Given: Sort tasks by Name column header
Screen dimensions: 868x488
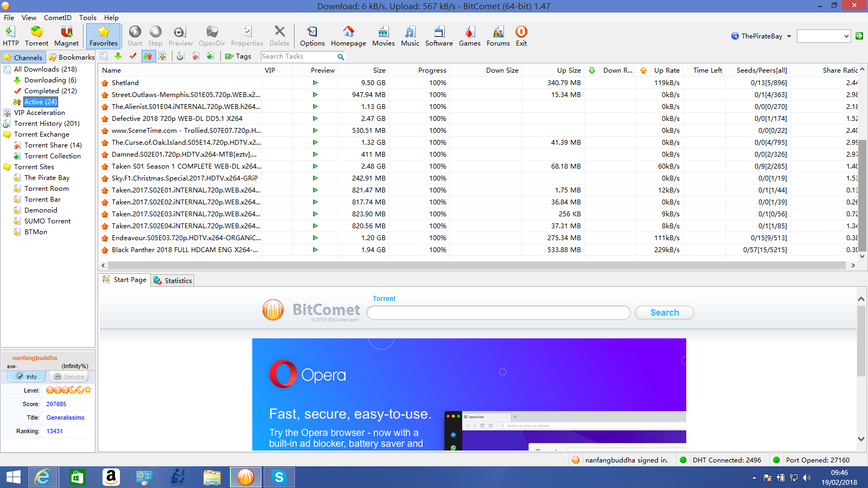Looking at the screenshot, I should click(x=180, y=70).
